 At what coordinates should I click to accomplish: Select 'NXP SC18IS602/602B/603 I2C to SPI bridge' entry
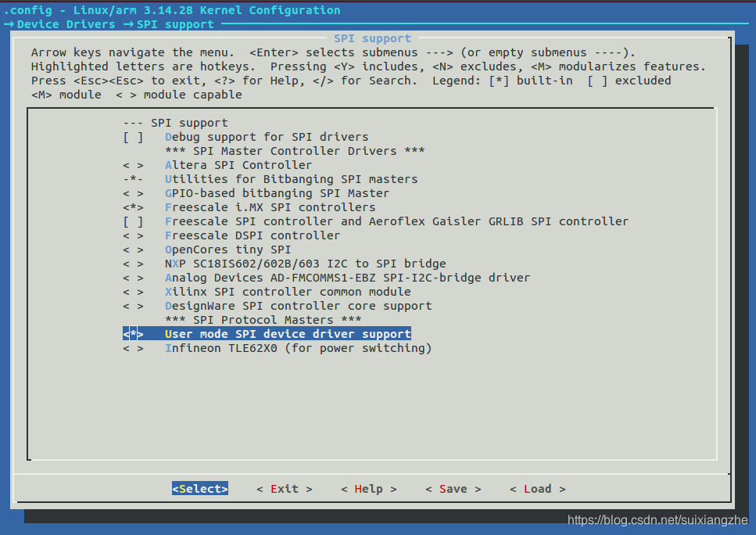coord(305,264)
